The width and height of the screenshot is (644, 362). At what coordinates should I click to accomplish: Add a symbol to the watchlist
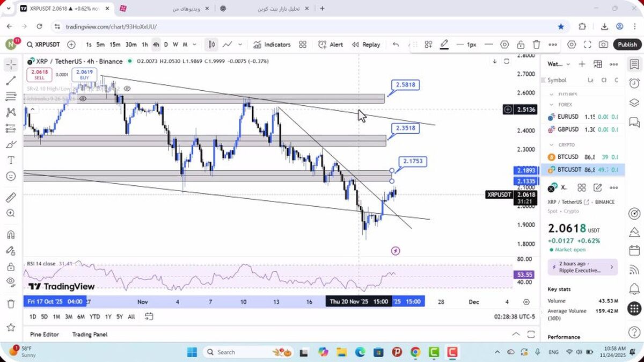[x=582, y=64]
